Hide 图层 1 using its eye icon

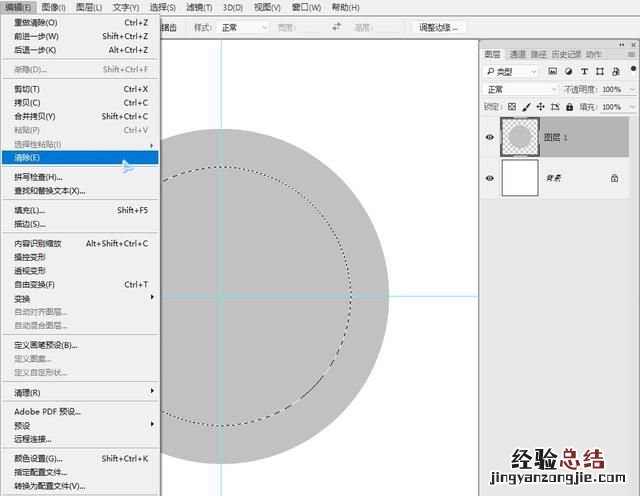(490, 138)
